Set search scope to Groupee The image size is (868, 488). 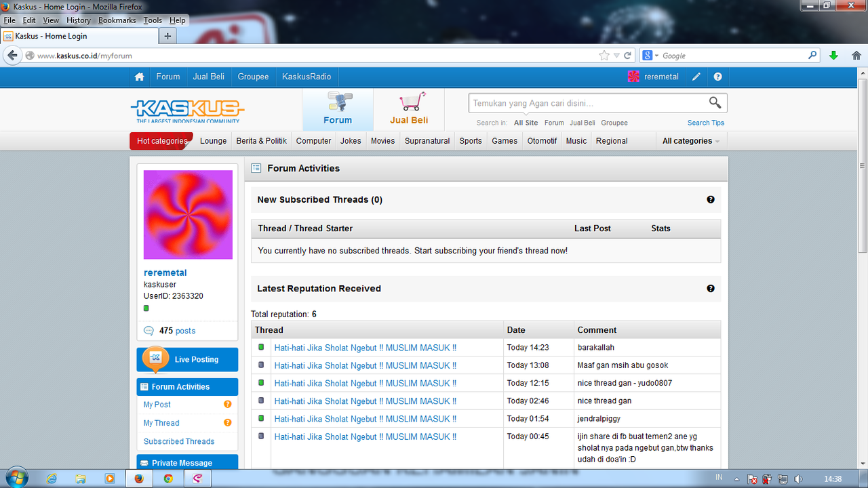(x=614, y=123)
